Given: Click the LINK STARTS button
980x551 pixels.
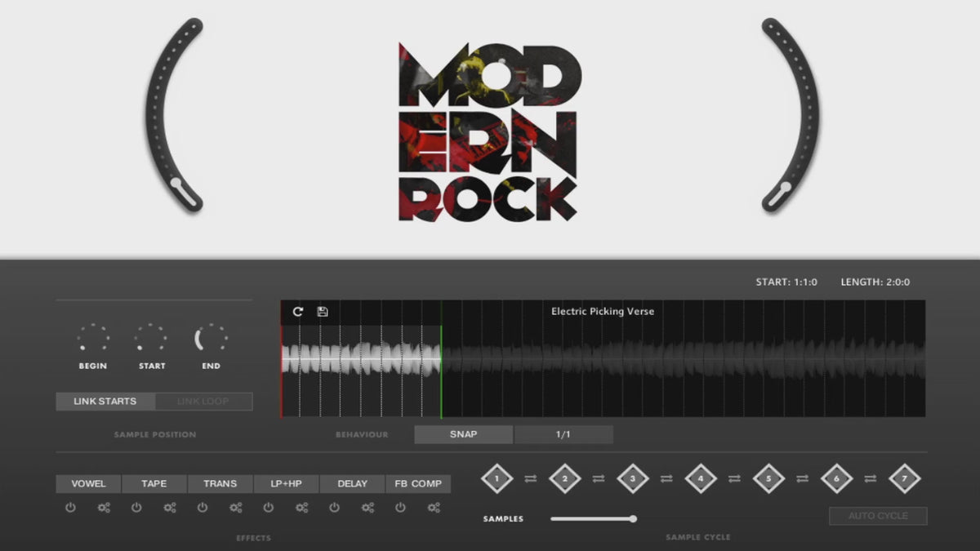Looking at the screenshot, I should pyautogui.click(x=105, y=402).
